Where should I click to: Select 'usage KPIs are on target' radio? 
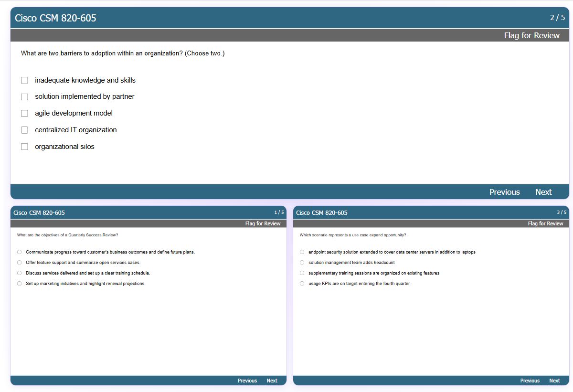click(302, 284)
